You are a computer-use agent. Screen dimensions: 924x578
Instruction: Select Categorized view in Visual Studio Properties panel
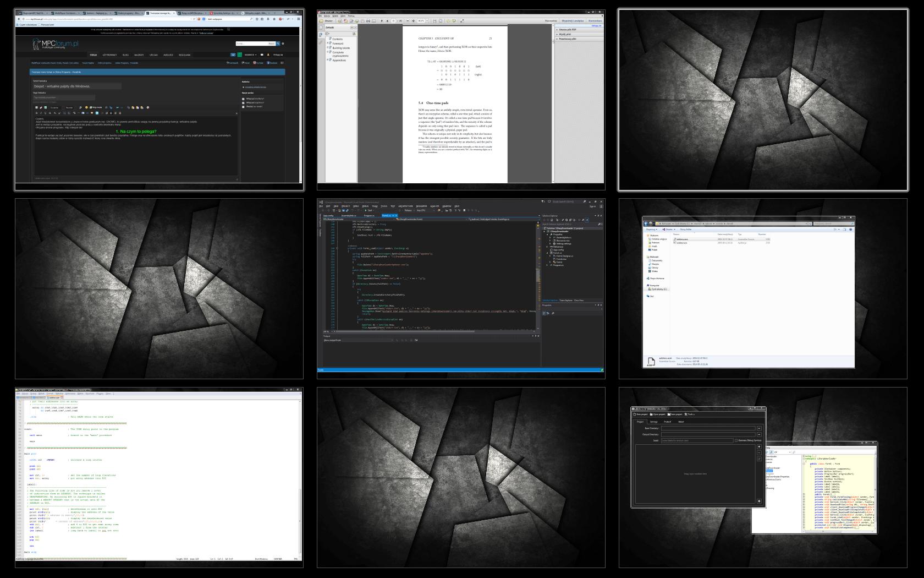(544, 313)
